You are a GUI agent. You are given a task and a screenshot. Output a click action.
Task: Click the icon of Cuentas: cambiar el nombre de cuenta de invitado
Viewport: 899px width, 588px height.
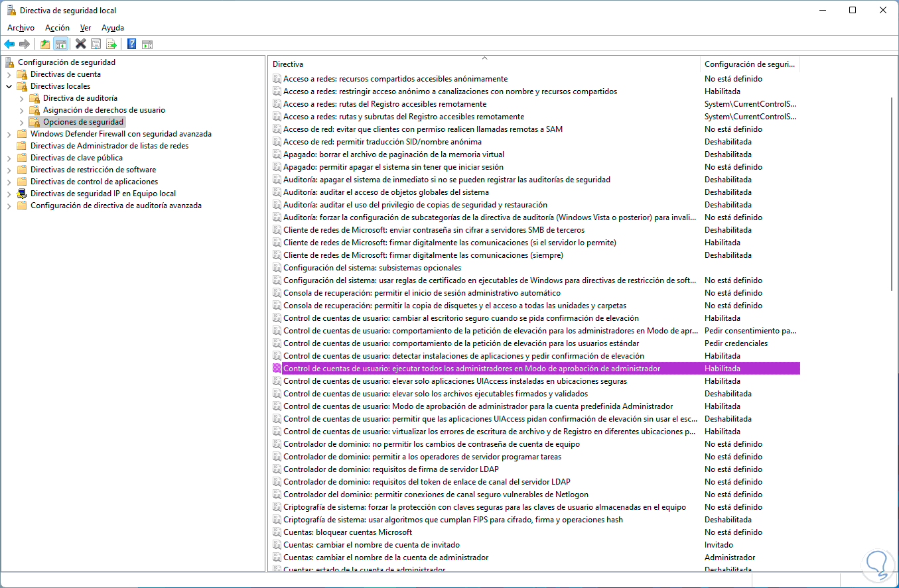click(277, 545)
